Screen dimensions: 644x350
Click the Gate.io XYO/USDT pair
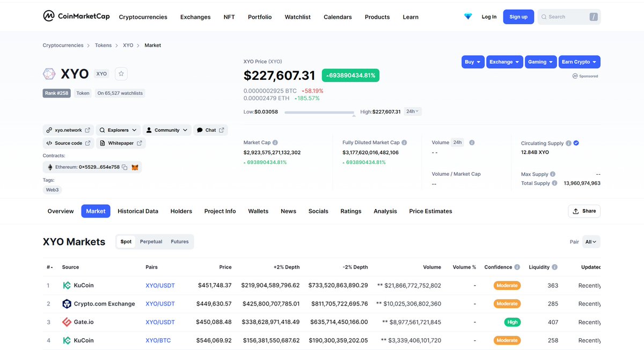pos(160,322)
